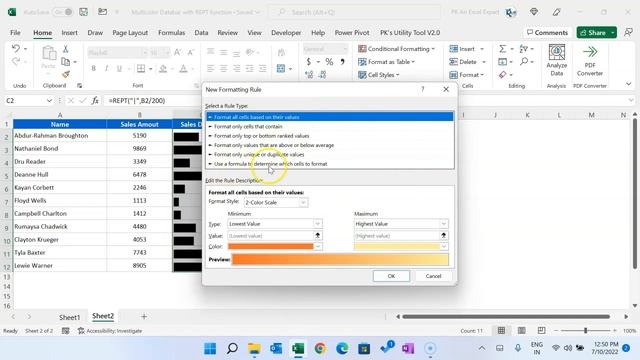Click the Sort & Filter icon

524,49
